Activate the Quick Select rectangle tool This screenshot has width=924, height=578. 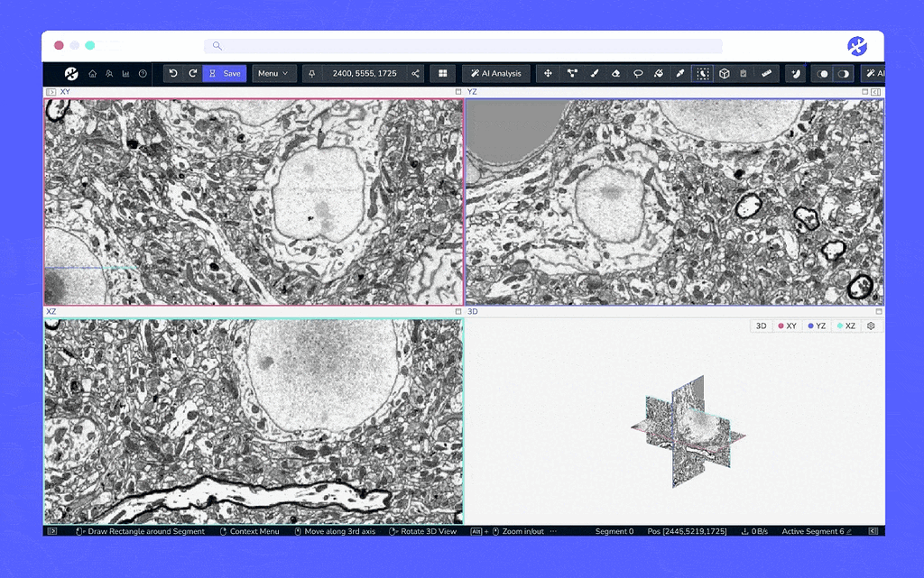[x=701, y=73]
